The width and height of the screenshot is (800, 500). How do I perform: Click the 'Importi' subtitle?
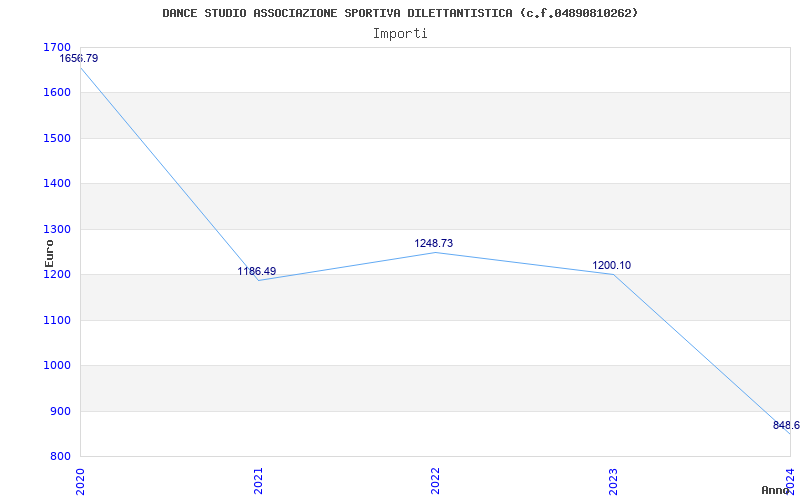point(400,34)
